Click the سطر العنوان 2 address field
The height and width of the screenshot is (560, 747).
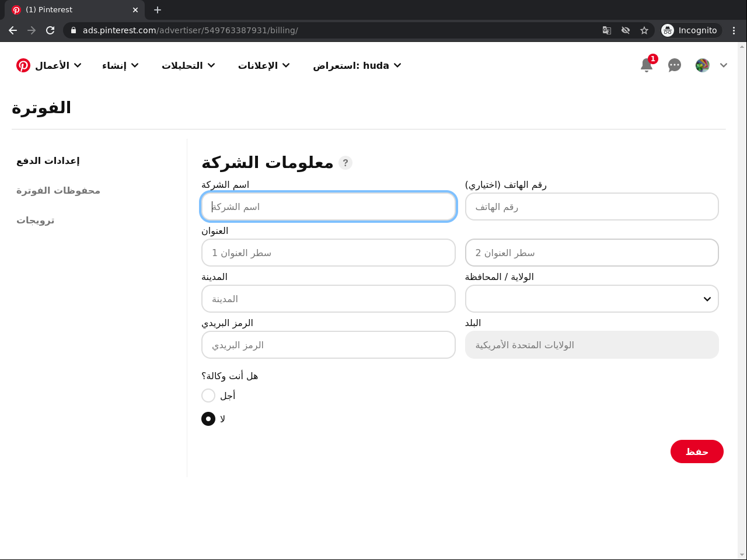point(592,253)
